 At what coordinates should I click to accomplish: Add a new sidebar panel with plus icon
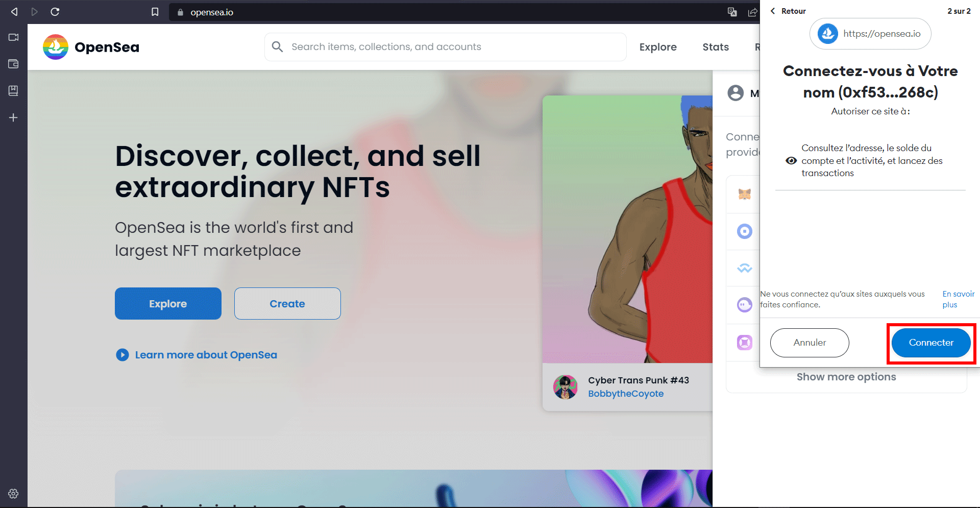(13, 117)
